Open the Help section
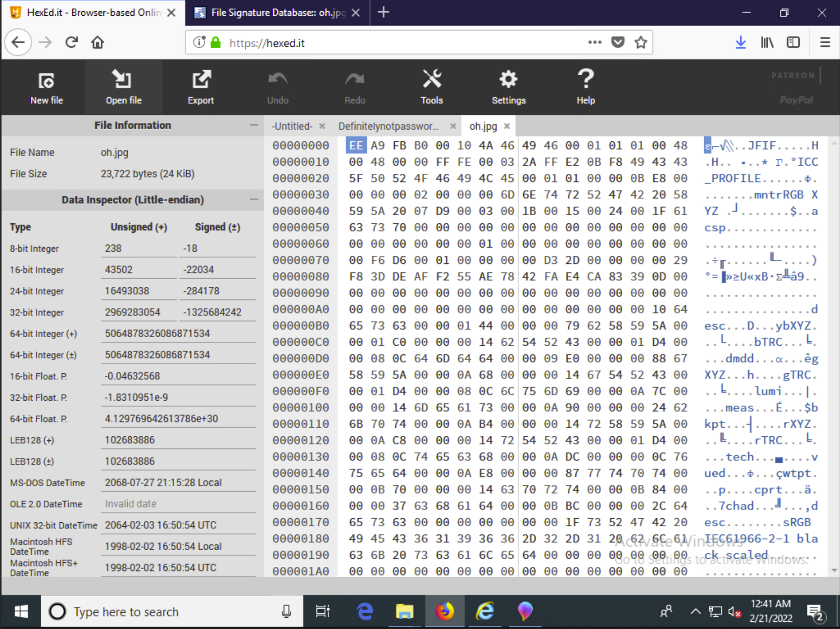The height and width of the screenshot is (629, 840). click(x=586, y=87)
